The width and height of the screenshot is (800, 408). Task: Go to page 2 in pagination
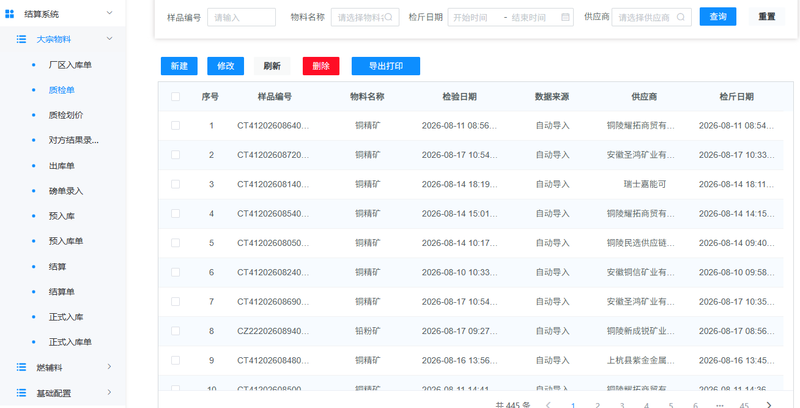click(x=597, y=405)
